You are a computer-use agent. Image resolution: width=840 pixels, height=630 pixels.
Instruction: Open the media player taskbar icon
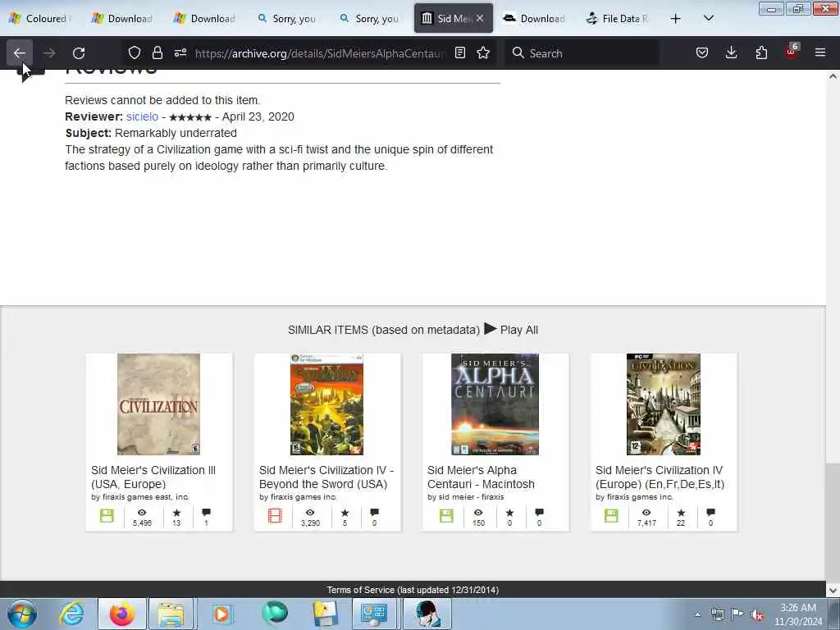(221, 614)
